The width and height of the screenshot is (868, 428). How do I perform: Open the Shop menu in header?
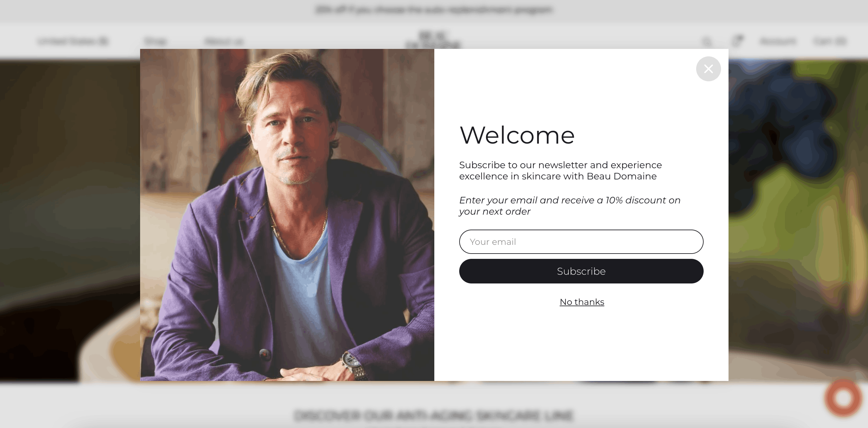[x=155, y=41]
